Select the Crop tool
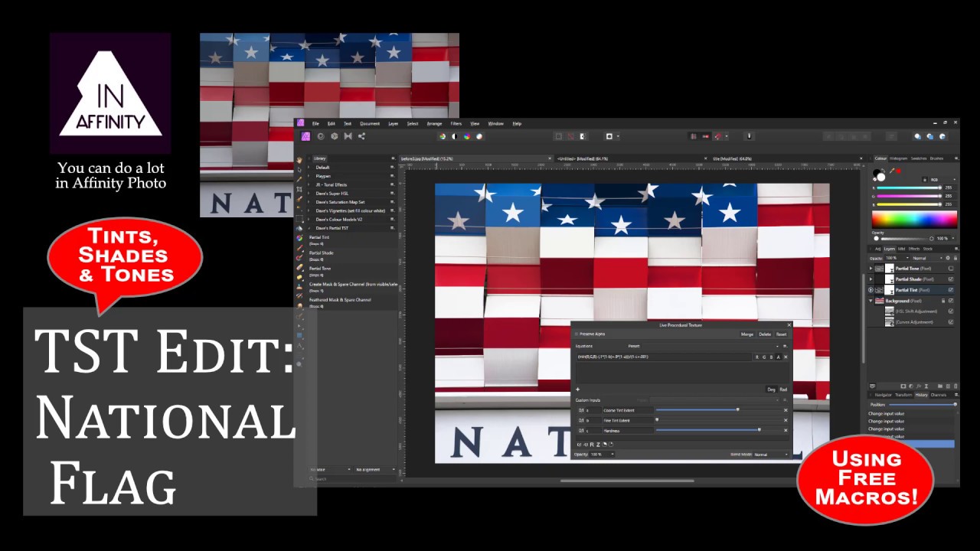The image size is (980, 551). pos(300,190)
